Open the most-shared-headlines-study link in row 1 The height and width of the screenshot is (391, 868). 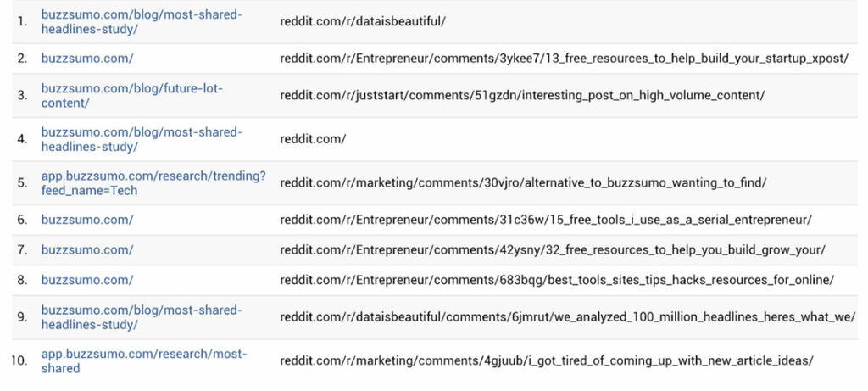click(141, 21)
